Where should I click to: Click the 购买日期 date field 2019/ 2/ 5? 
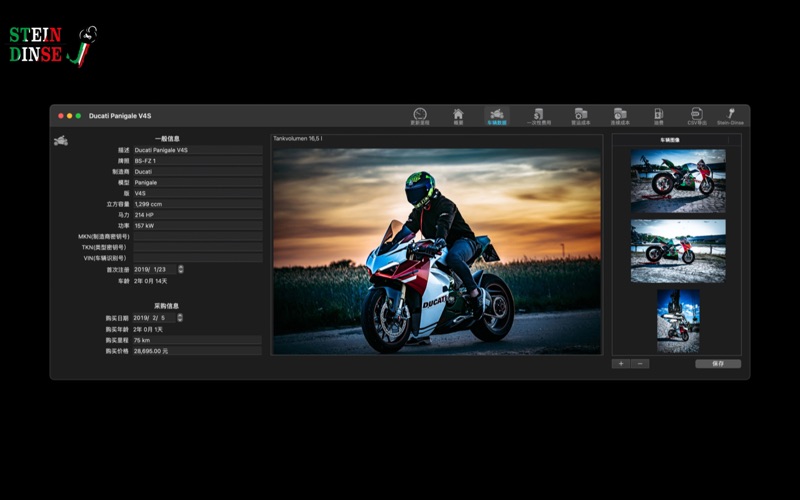pyautogui.click(x=154, y=317)
